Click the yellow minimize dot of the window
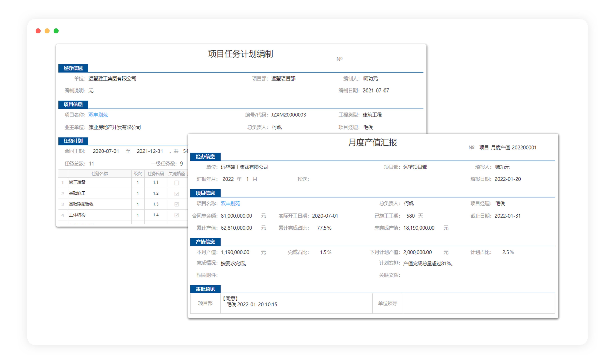The height and width of the screenshot is (364, 615). pyautogui.click(x=47, y=31)
